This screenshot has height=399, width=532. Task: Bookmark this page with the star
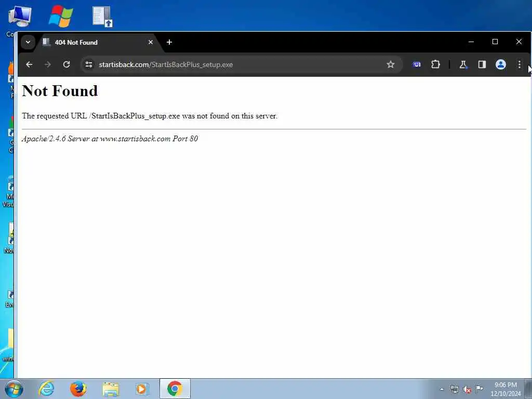click(x=391, y=64)
